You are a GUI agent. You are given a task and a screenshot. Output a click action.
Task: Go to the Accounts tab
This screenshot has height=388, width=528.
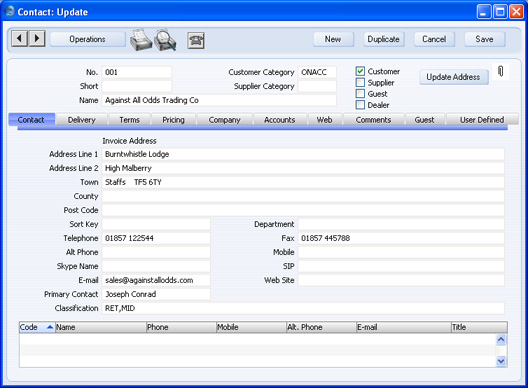click(279, 120)
